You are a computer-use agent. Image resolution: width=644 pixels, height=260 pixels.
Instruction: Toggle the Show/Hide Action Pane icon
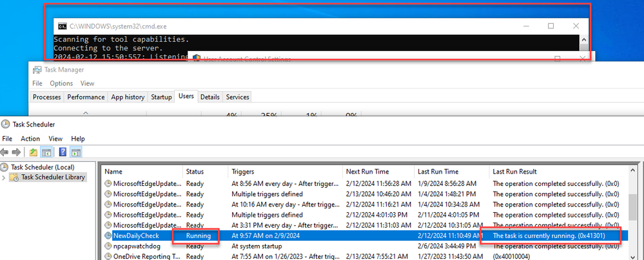click(x=76, y=152)
